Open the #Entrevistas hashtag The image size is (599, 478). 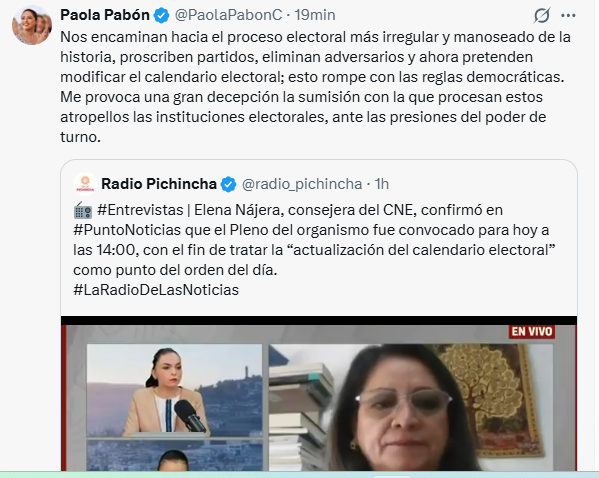click(x=140, y=210)
